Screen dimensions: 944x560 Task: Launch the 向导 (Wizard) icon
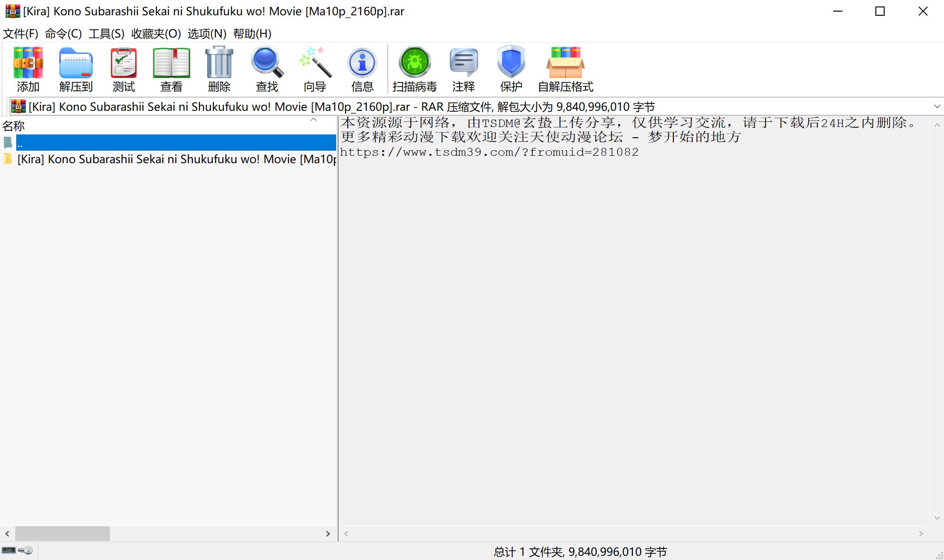coord(314,69)
